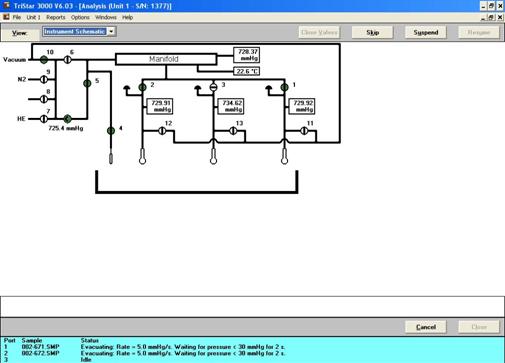Click the pressure transducer icon beside valve 3

pyautogui.click(x=198, y=89)
